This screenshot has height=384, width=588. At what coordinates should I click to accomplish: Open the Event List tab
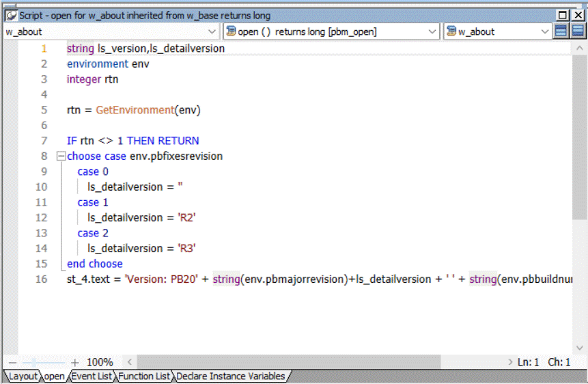[x=92, y=376]
